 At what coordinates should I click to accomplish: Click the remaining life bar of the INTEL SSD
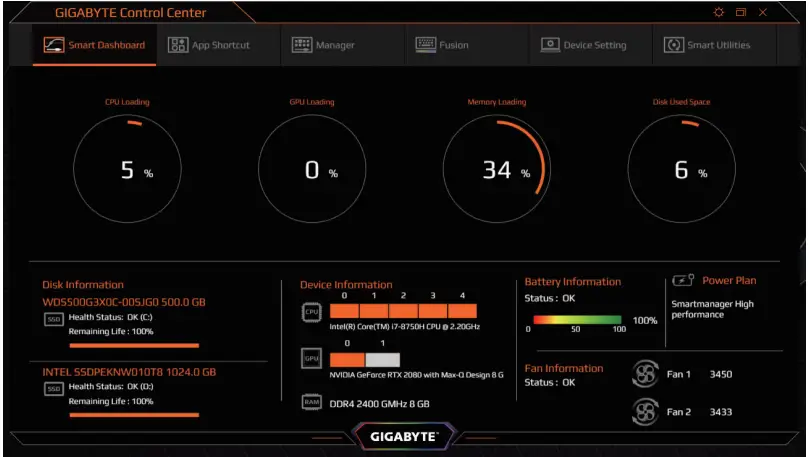pyautogui.click(x=134, y=415)
